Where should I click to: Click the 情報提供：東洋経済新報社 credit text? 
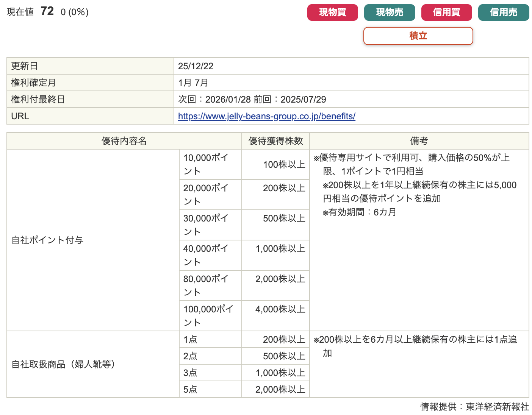point(474,407)
